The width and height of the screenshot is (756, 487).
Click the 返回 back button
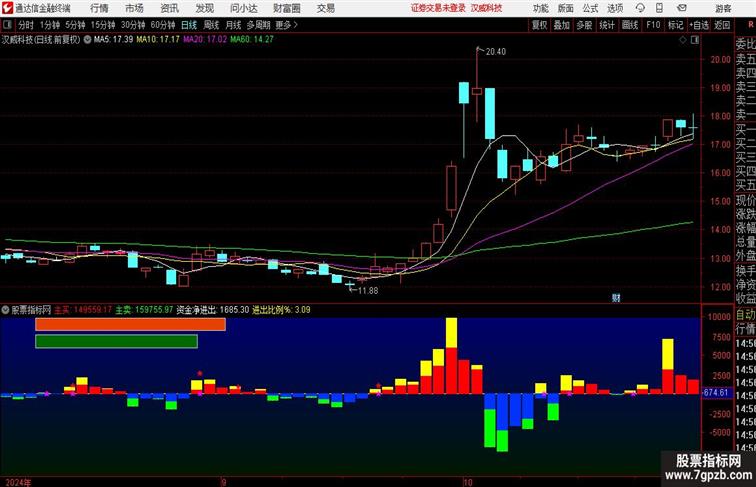pos(722,25)
